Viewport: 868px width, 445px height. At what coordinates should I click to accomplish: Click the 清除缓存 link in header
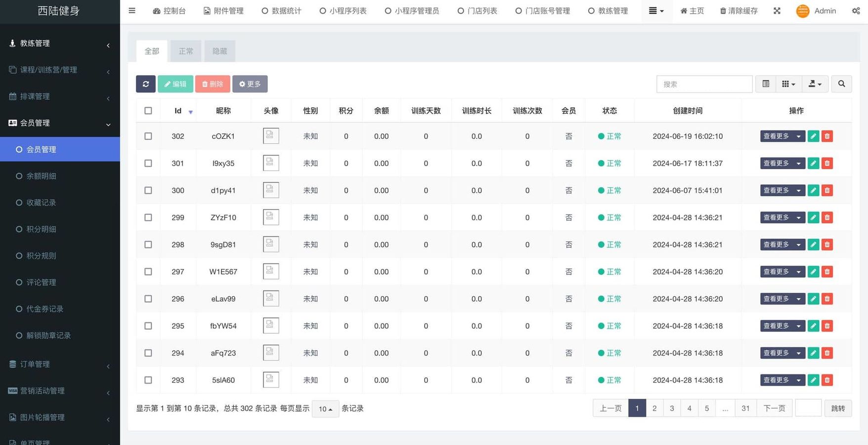pyautogui.click(x=738, y=11)
